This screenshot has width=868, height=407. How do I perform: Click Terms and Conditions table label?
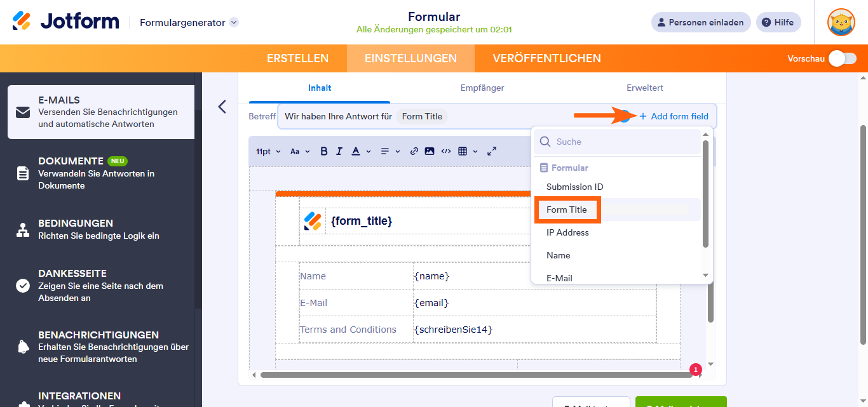coord(348,330)
